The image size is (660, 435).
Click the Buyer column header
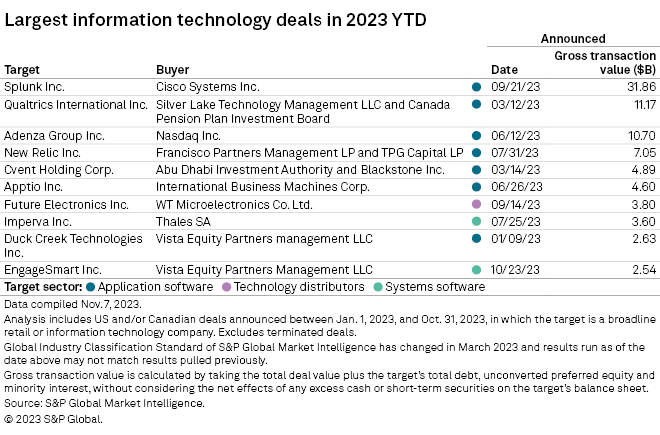point(173,70)
